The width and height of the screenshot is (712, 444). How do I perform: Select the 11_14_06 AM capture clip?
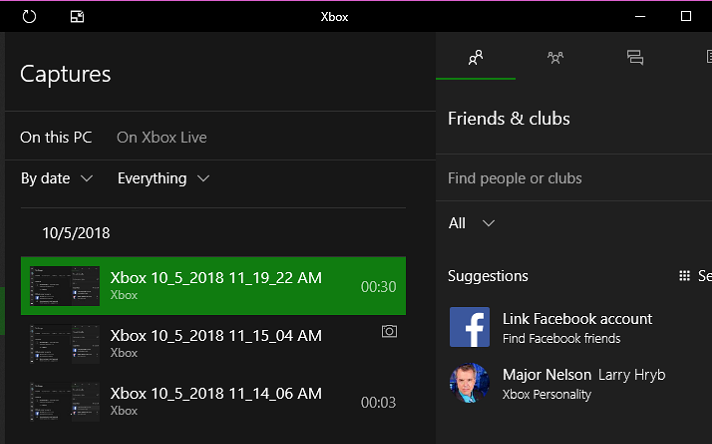pyautogui.click(x=213, y=402)
